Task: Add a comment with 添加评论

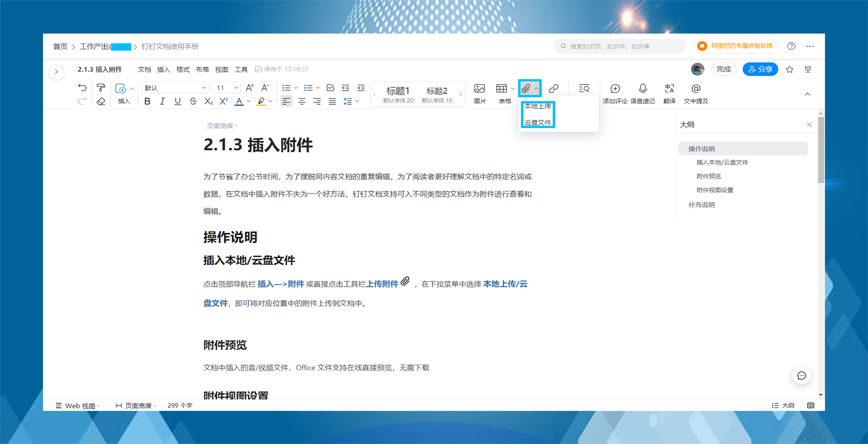Action: (615, 93)
